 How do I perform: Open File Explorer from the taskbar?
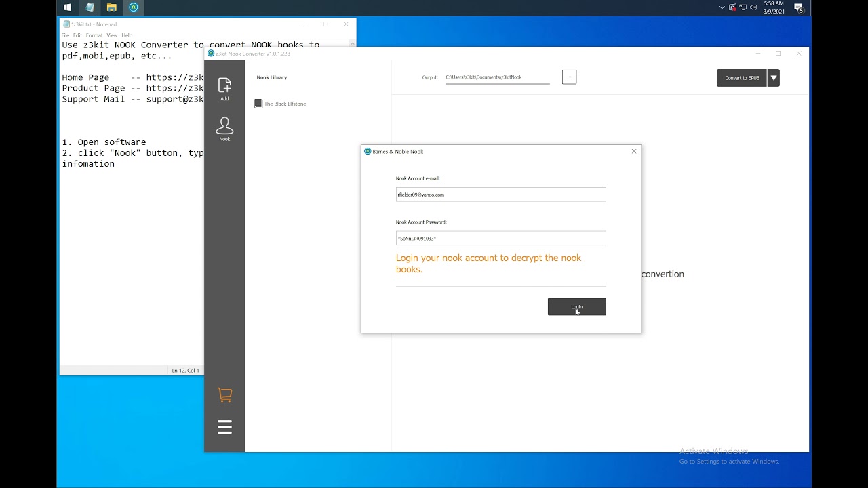coord(111,7)
